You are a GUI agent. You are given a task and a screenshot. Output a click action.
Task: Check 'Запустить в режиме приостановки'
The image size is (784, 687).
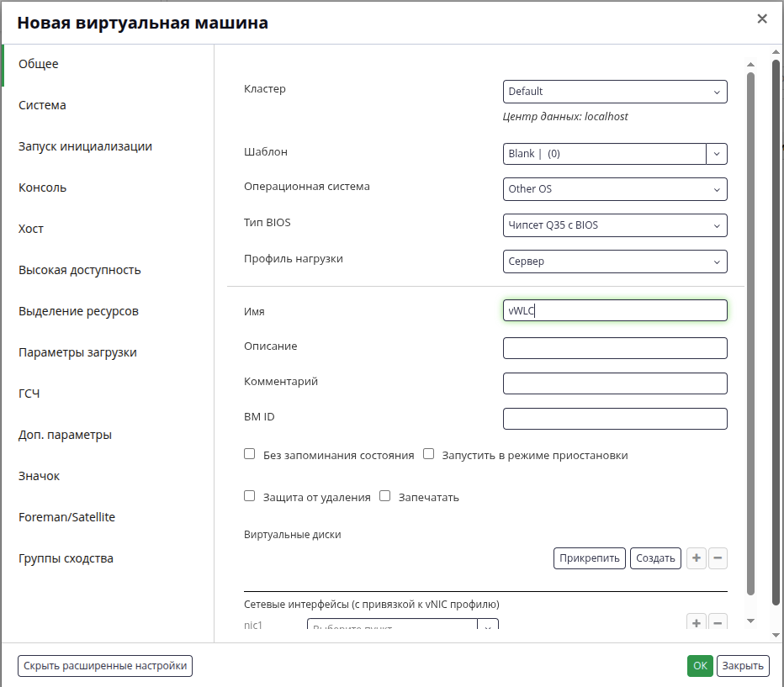point(428,454)
